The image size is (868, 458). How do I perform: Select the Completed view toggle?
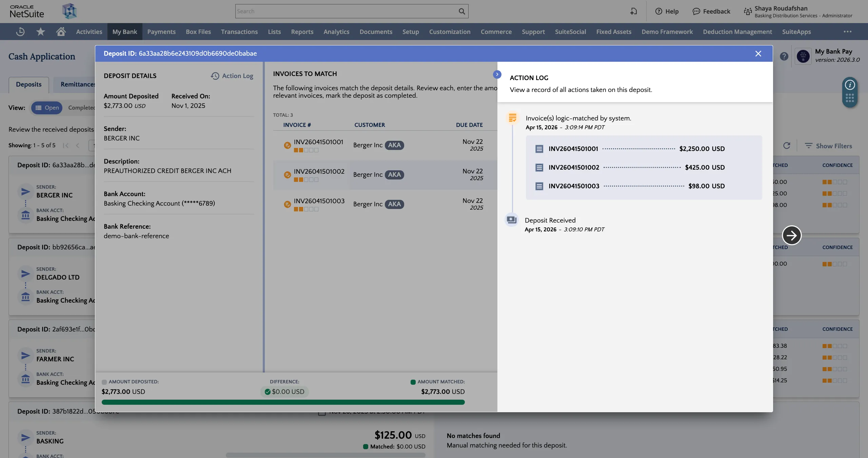[81, 108]
